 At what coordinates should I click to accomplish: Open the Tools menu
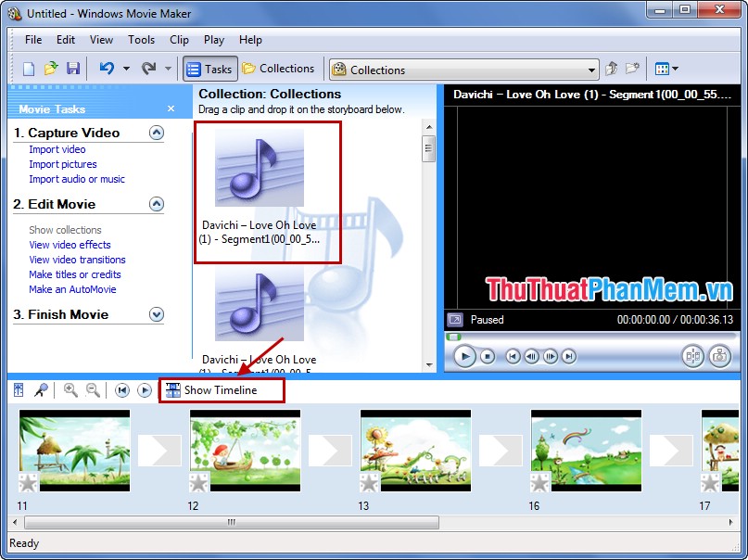[x=141, y=40]
